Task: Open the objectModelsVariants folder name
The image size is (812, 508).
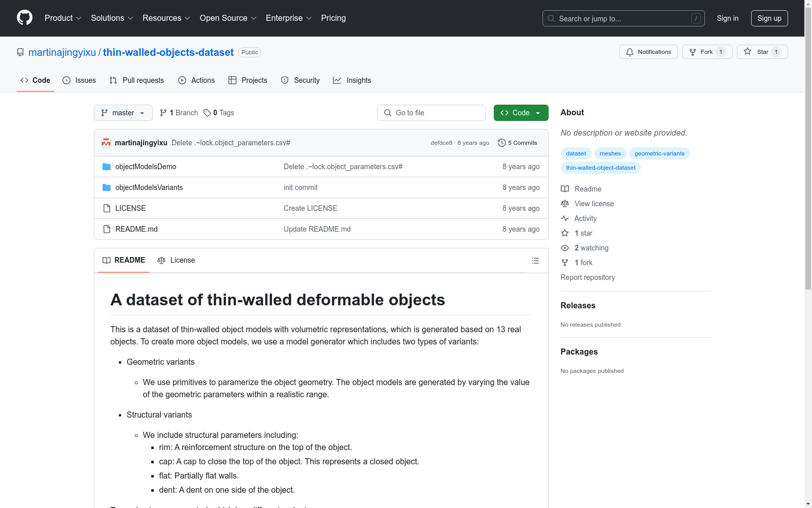Action: [149, 187]
